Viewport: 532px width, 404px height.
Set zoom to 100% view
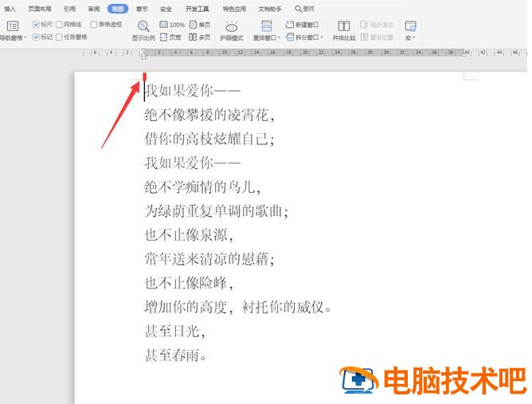pyautogui.click(x=172, y=25)
